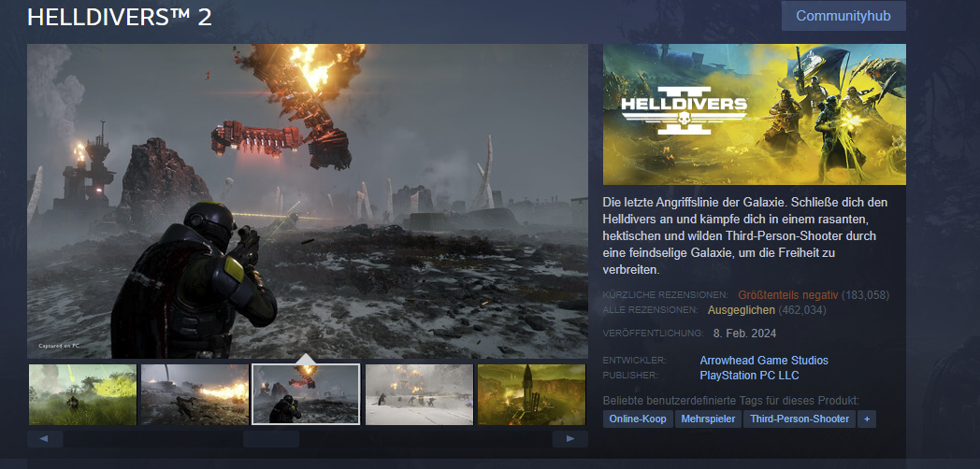Click the main burning ship gameplay screenshot
Image resolution: width=980 pixels, height=469 pixels.
point(308,201)
